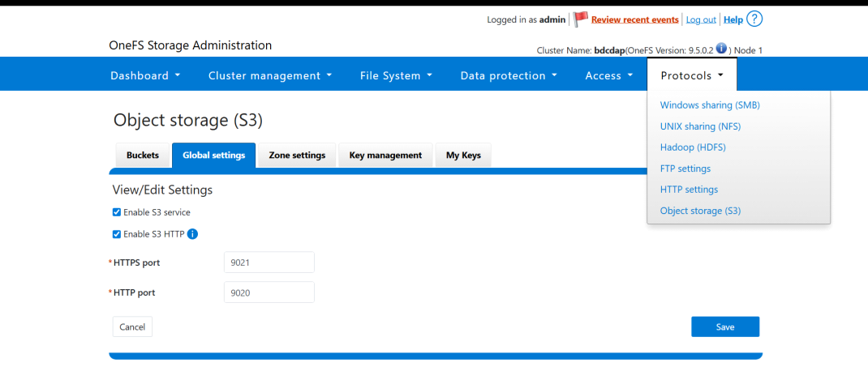Viewport: 868px width, 367px height.
Task: Open the File System dropdown menu
Action: click(x=396, y=75)
